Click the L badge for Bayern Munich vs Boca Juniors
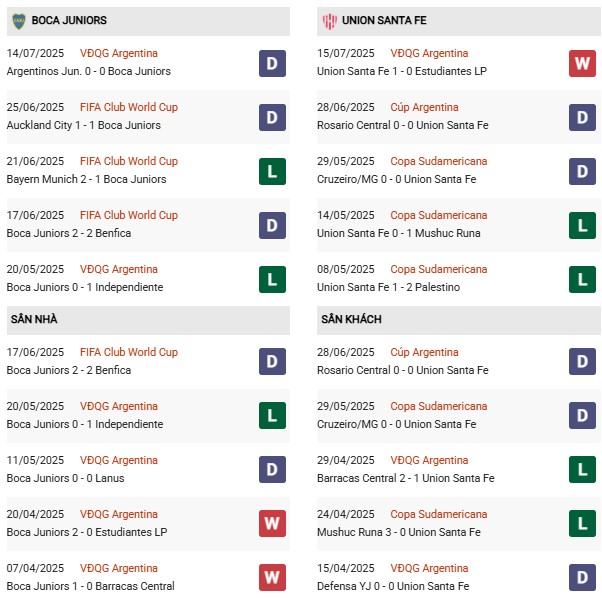 pos(271,171)
